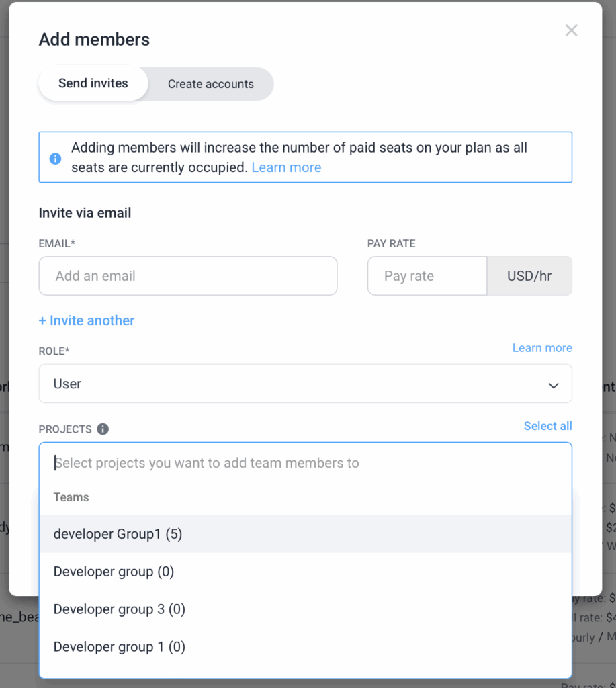Click the info icon beside Projects label
This screenshot has height=688, width=616.
(x=103, y=429)
